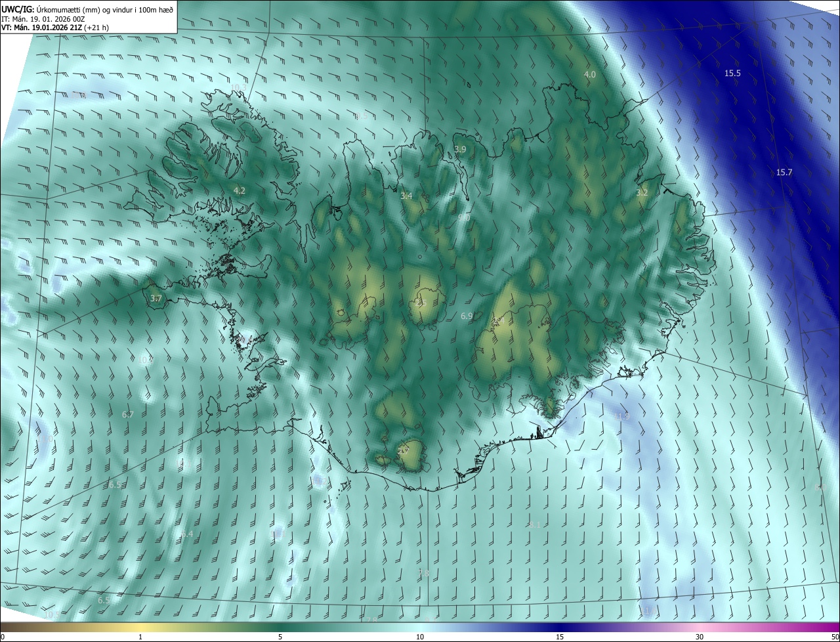840x642 pixels.
Task: Select the initial time line 'IT: Mán. 19. 01. 2026 00Z'
Action: [45, 18]
